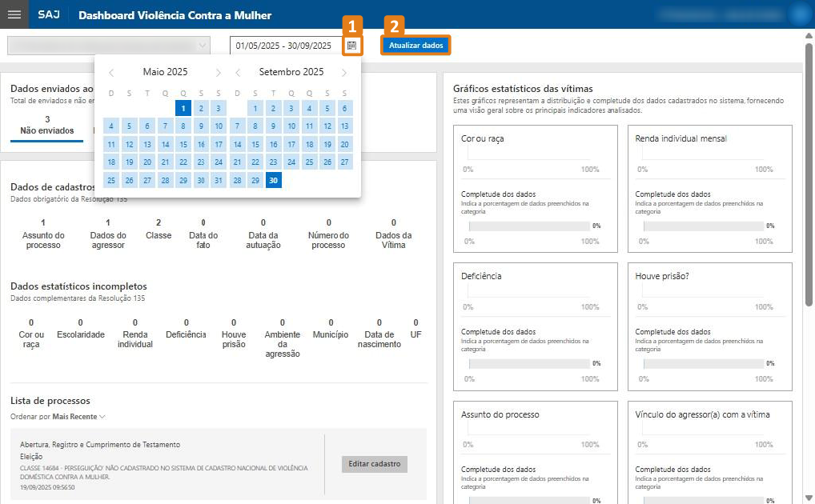815x504 pixels.
Task: Open the user profile avatar
Action: coord(797,14)
